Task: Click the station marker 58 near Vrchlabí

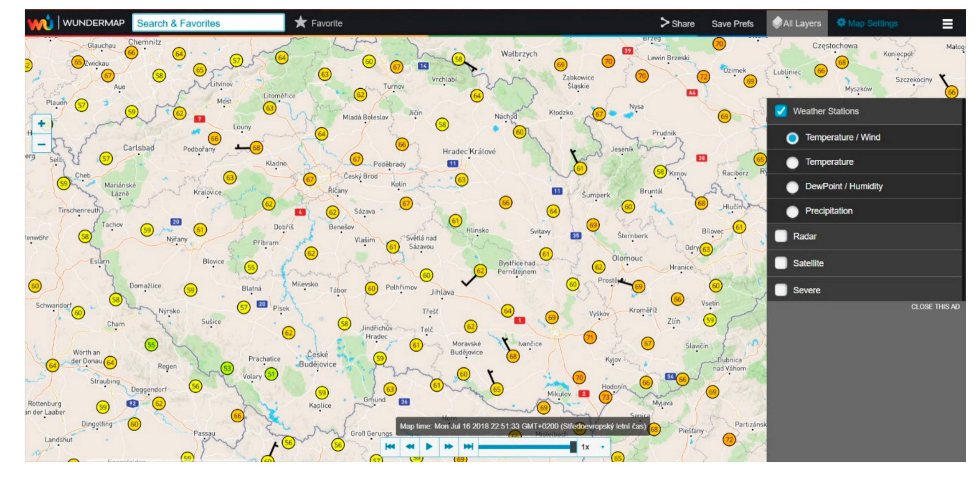Action: [x=458, y=59]
